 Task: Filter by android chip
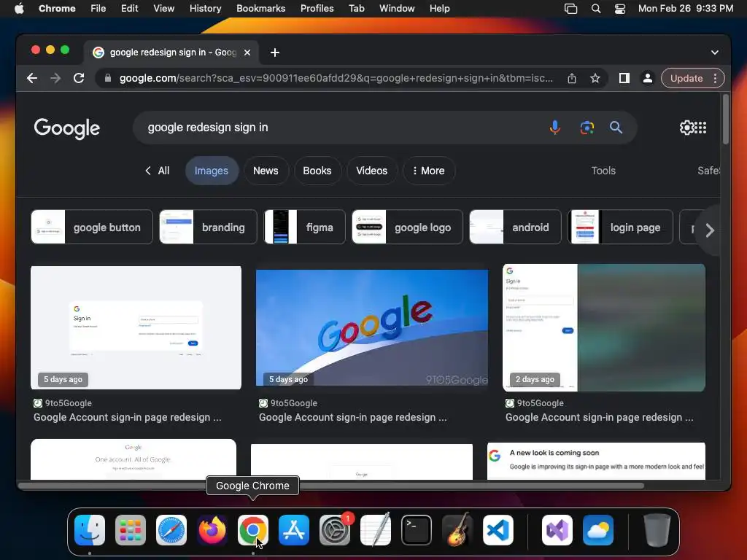click(516, 227)
